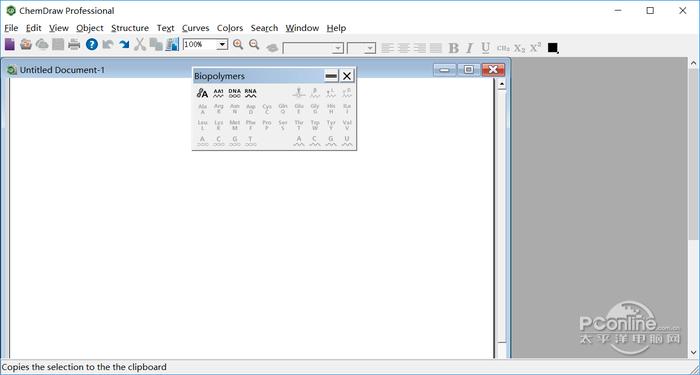Viewport: 700px width, 375px height.
Task: Open help with the blue question mark icon
Action: coord(92,44)
